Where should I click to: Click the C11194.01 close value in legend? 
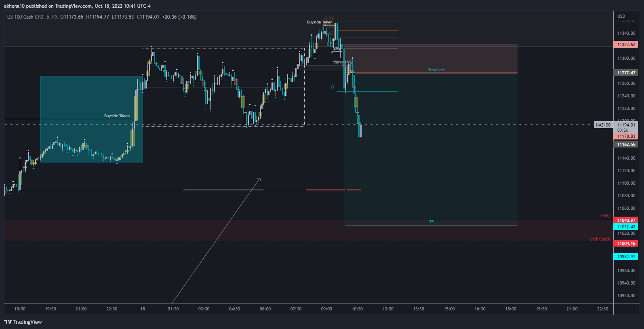tap(148, 17)
